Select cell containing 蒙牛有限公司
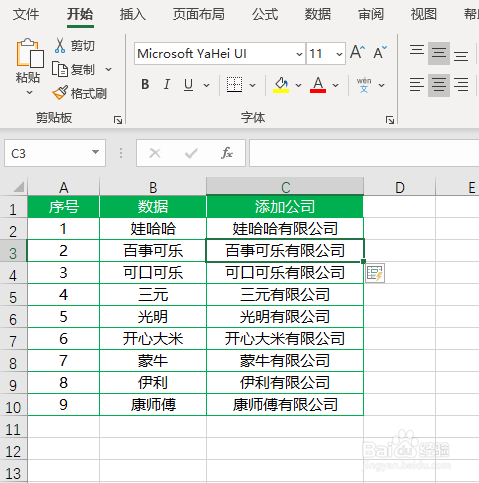 [x=285, y=360]
